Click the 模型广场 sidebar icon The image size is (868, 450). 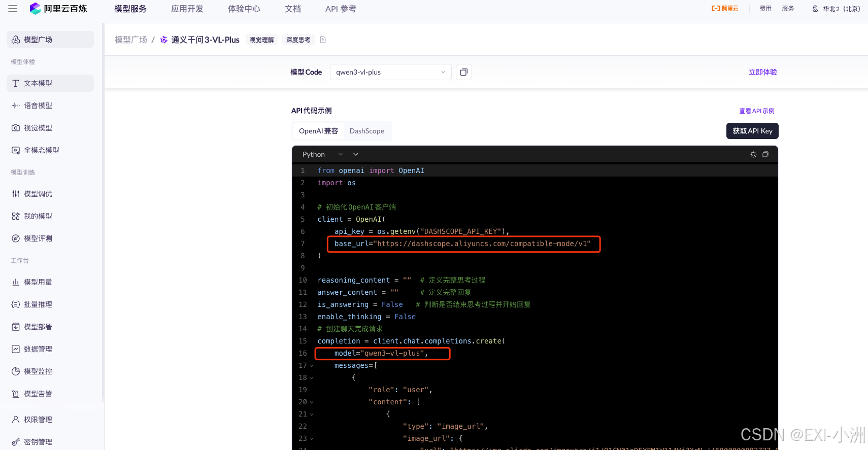point(16,40)
